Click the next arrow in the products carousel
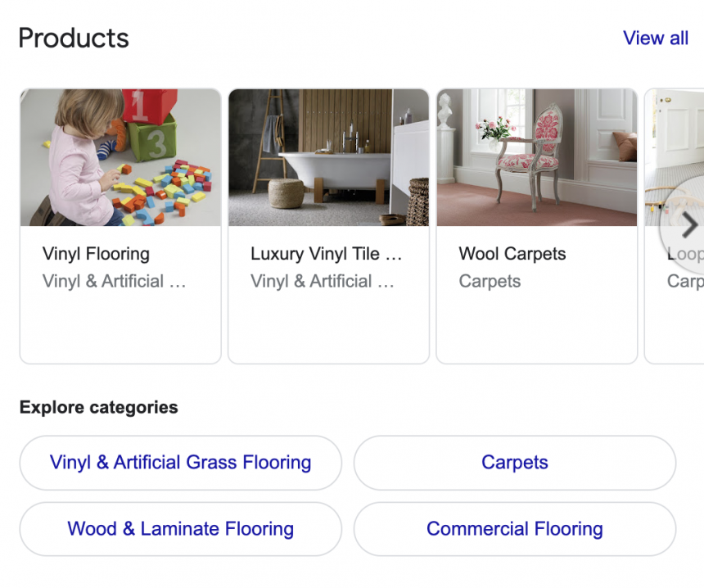The image size is (704, 588). tap(688, 225)
